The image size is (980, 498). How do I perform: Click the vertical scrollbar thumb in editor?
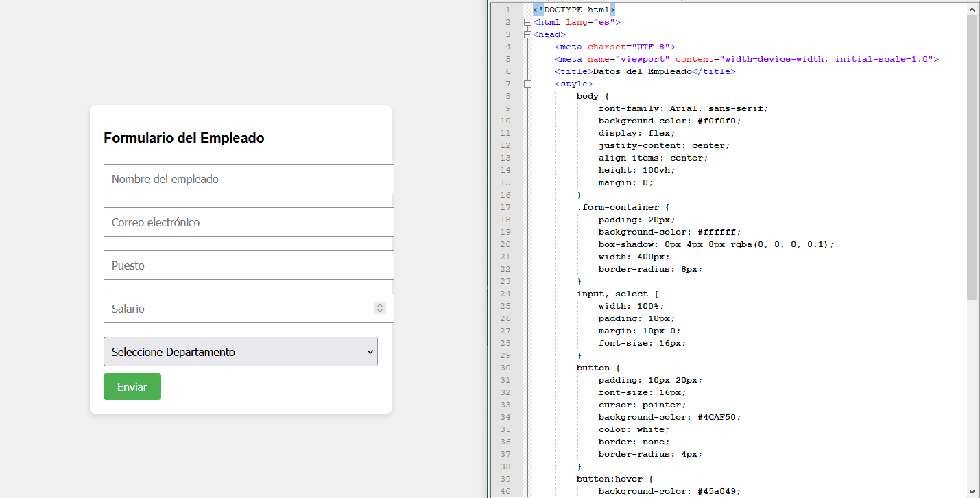coord(972,158)
